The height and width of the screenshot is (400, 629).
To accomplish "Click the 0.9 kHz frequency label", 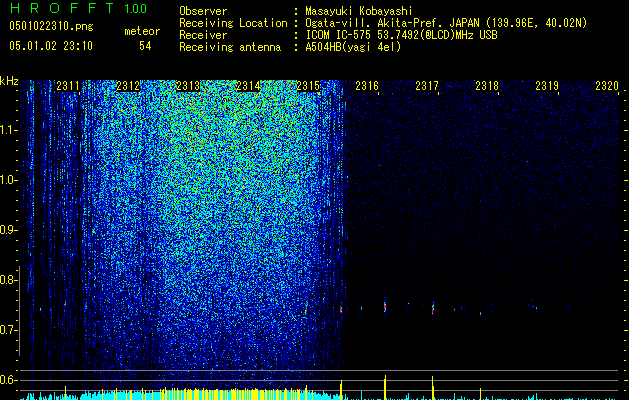I will pos(7,230).
